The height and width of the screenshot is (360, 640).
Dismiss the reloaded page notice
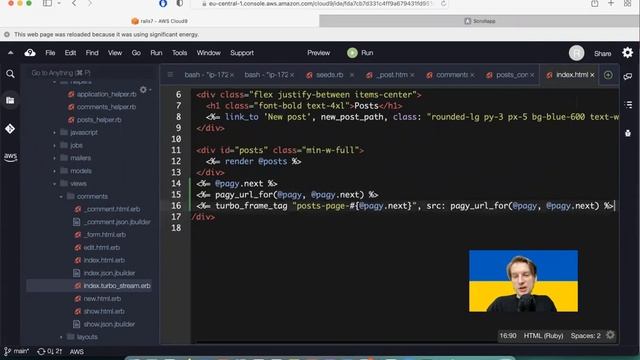7,35
